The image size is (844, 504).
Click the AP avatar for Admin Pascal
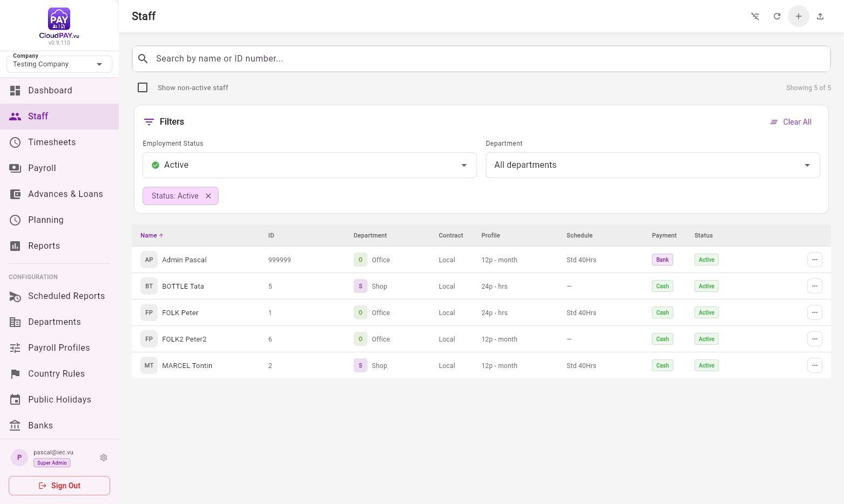point(149,260)
